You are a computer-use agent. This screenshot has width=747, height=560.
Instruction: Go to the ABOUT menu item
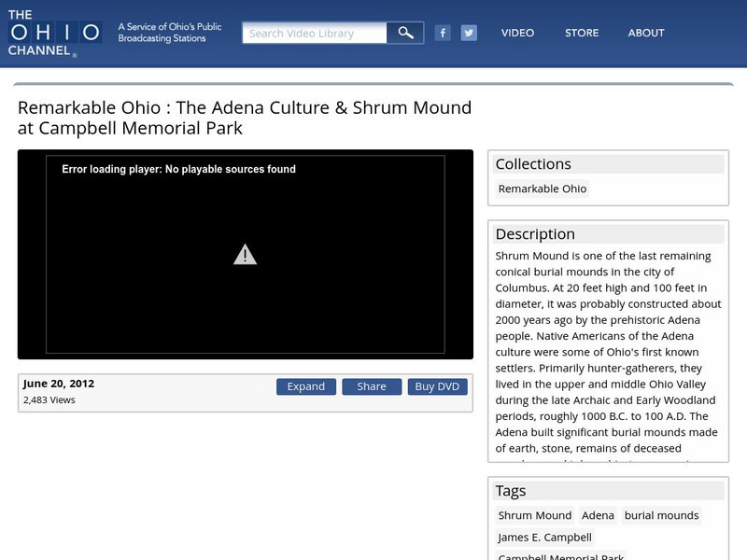tap(646, 33)
